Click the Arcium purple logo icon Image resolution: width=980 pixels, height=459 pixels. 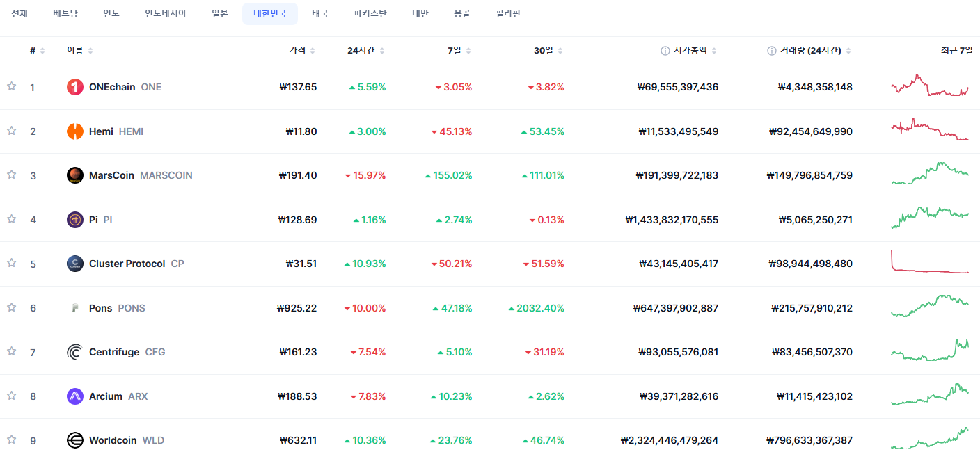pos(75,396)
